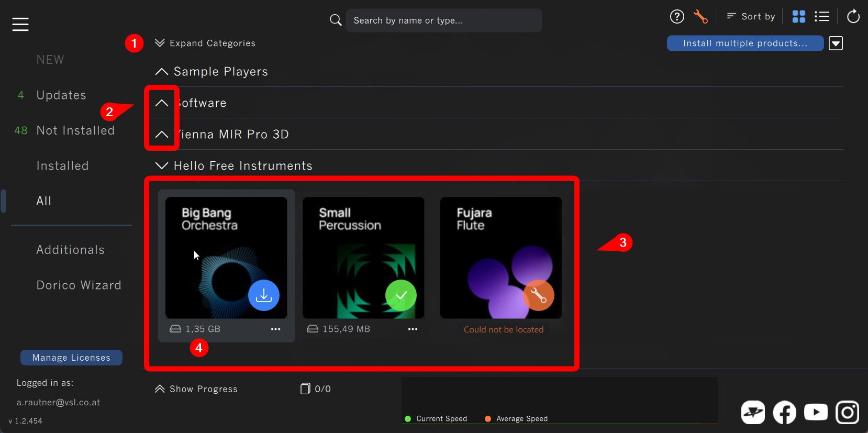Click version text v 1.2.454

pos(26,421)
